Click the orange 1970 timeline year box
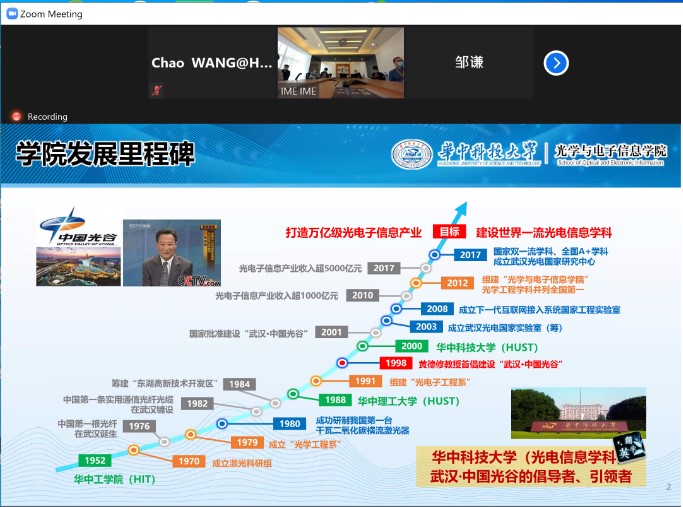Viewport: 683px width, 507px height. pyautogui.click(x=189, y=461)
